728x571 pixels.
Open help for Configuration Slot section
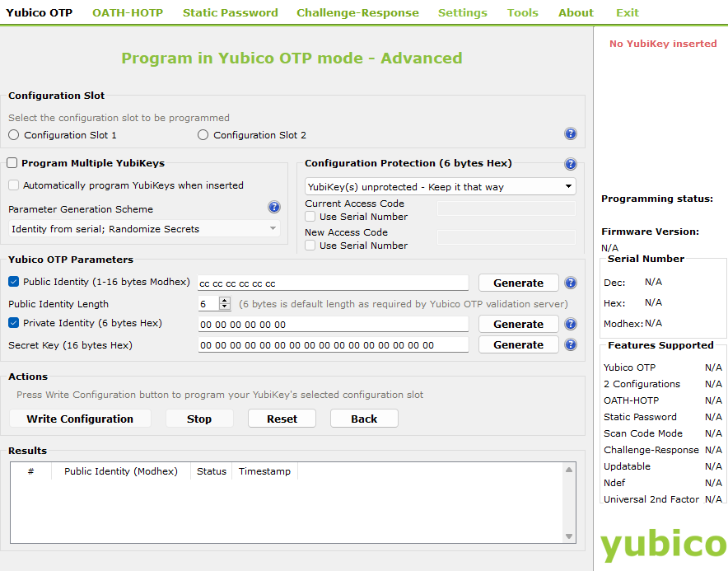570,133
